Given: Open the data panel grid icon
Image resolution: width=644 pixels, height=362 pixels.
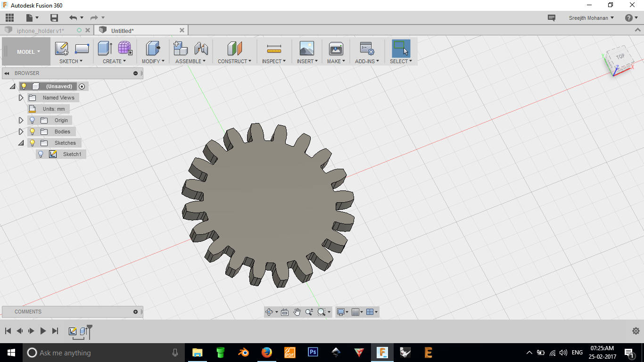Looking at the screenshot, I should 9,18.
